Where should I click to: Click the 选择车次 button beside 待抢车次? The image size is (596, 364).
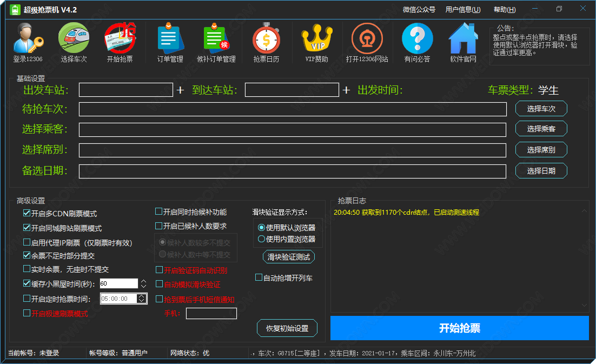coord(541,109)
